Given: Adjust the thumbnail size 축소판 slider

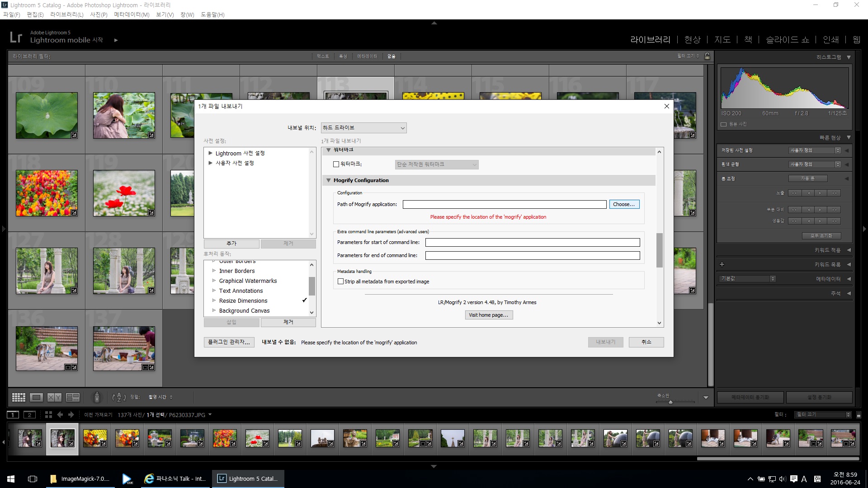Looking at the screenshot, I should 670,402.
